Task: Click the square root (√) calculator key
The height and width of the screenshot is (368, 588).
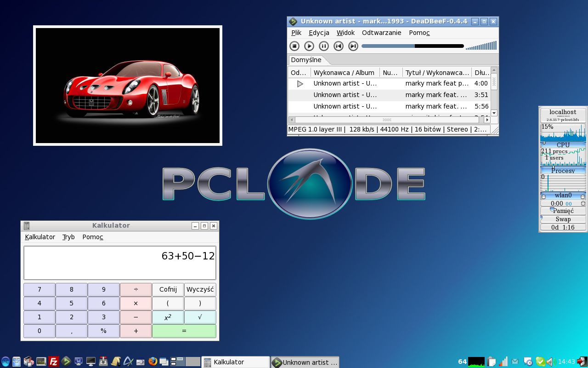Action: coord(200,317)
